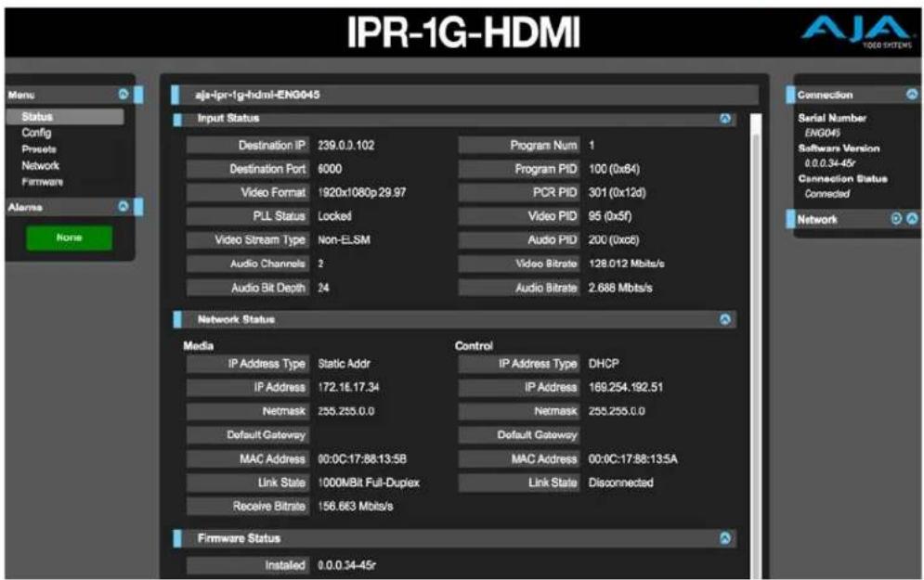This screenshot has width=924, height=580.
Task: Click the device name aja-ipr-1g-hdmi-ENG045
Action: coord(257,95)
